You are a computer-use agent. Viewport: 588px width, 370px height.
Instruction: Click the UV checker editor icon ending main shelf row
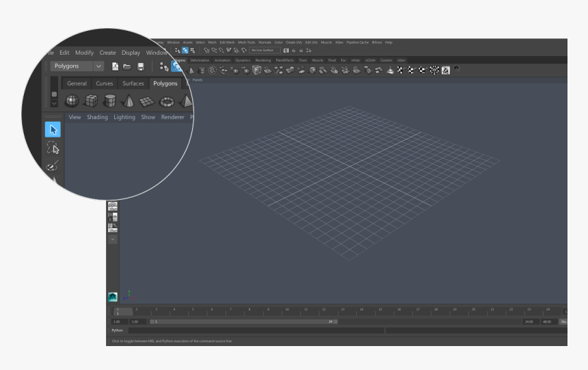tap(446, 70)
